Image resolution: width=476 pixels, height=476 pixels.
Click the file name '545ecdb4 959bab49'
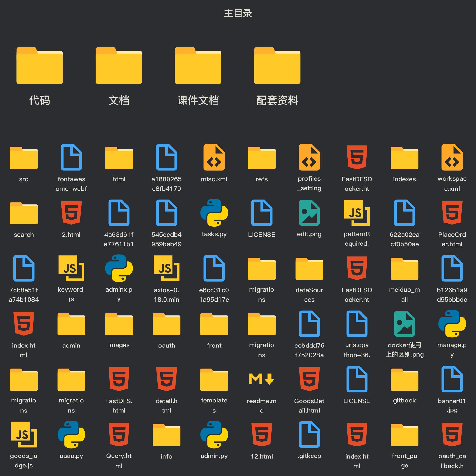pos(167,239)
